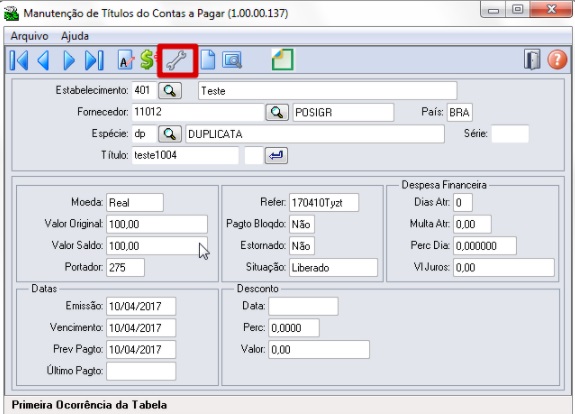This screenshot has width=575, height=414.
Task: Minimize the window
Action: tap(493, 10)
